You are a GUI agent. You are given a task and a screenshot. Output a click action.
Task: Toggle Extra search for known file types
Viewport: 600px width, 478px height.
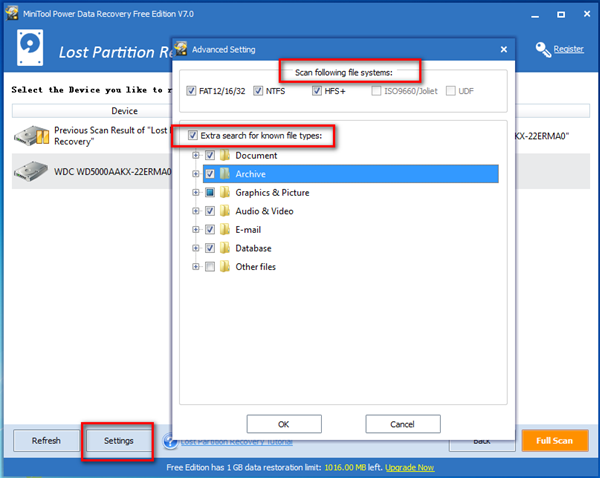coord(192,135)
